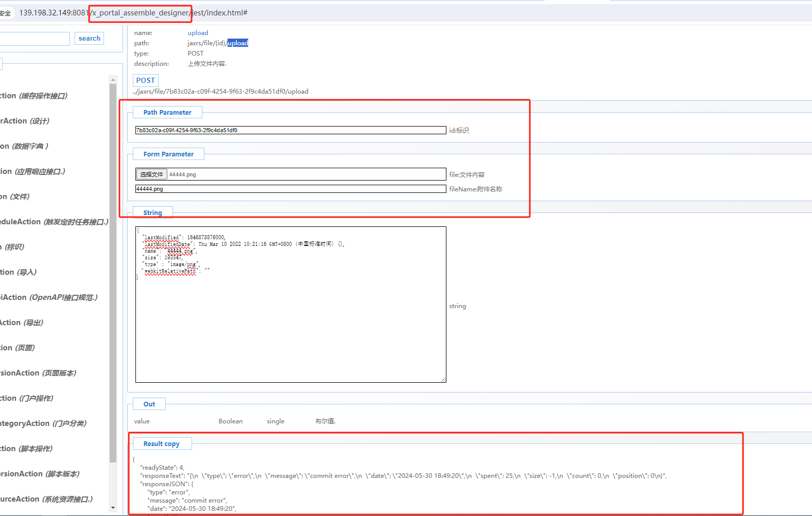Click the "single" text in Out row
The width and height of the screenshot is (812, 516).
[275, 421]
